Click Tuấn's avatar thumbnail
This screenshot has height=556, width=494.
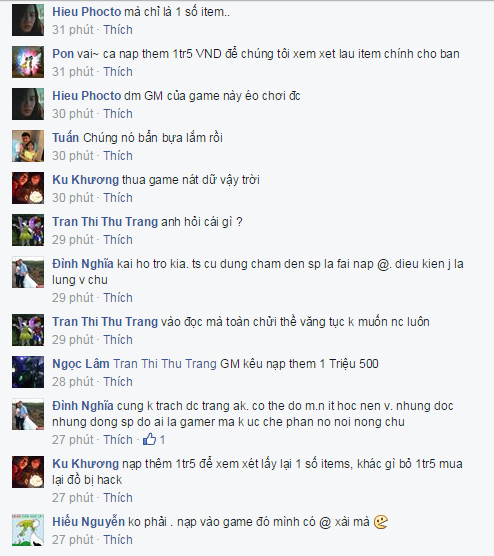coord(28,146)
